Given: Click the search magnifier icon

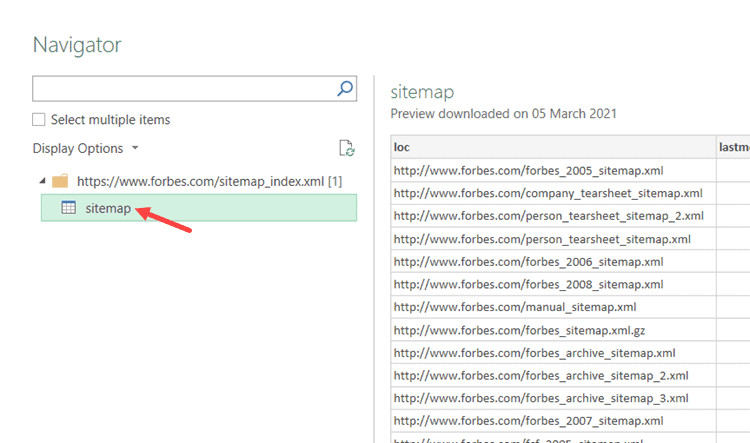Looking at the screenshot, I should [345, 89].
